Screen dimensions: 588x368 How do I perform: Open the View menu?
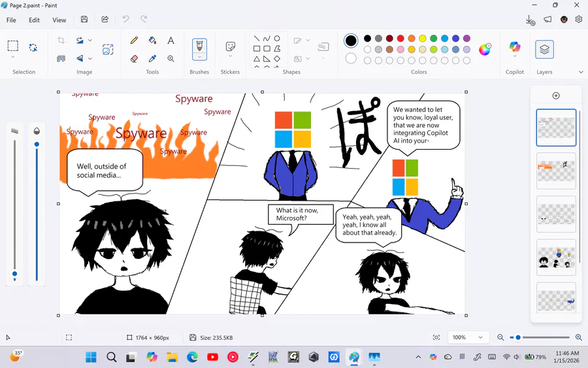pos(59,20)
